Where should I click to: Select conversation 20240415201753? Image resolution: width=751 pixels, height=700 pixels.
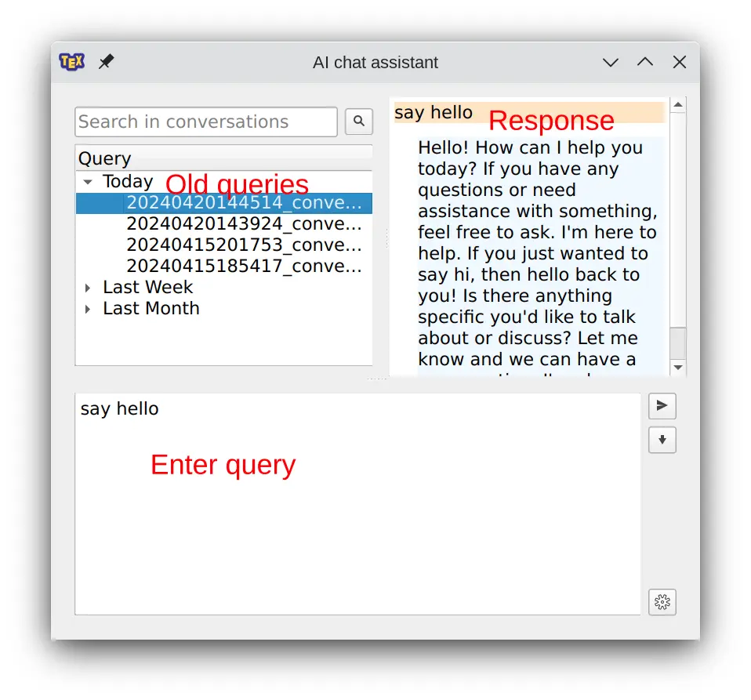point(243,245)
